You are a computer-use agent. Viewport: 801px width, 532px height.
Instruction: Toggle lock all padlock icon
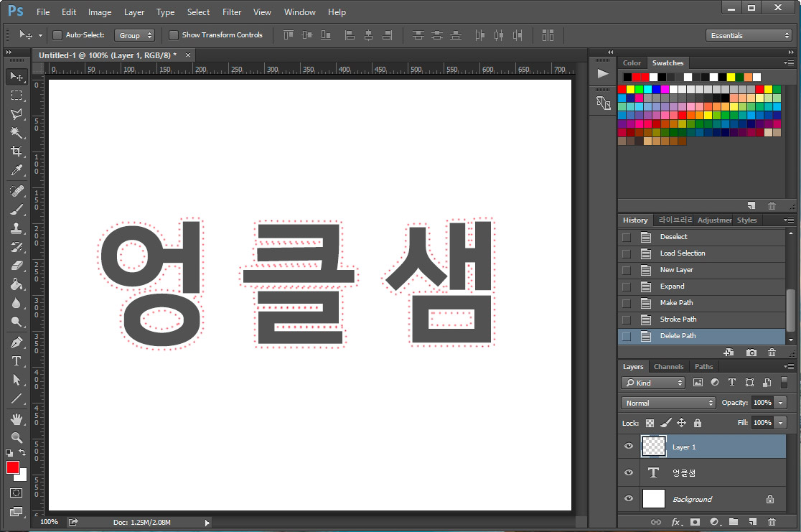(x=698, y=423)
